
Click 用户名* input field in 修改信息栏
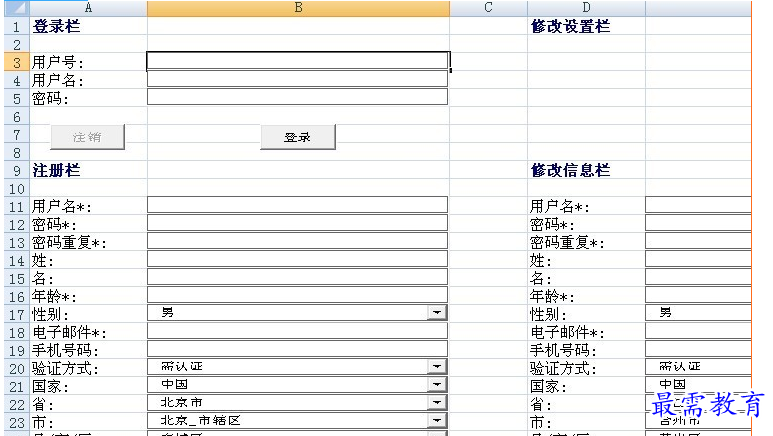698,205
